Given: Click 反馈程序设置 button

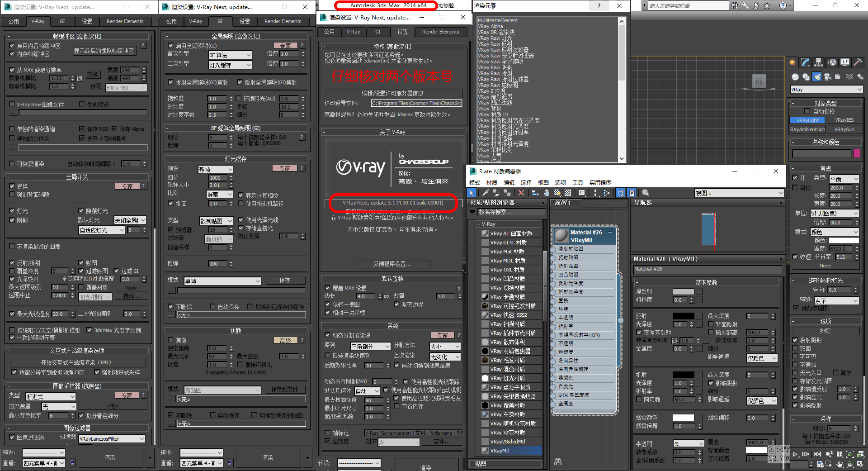Looking at the screenshot, I should point(392,264).
